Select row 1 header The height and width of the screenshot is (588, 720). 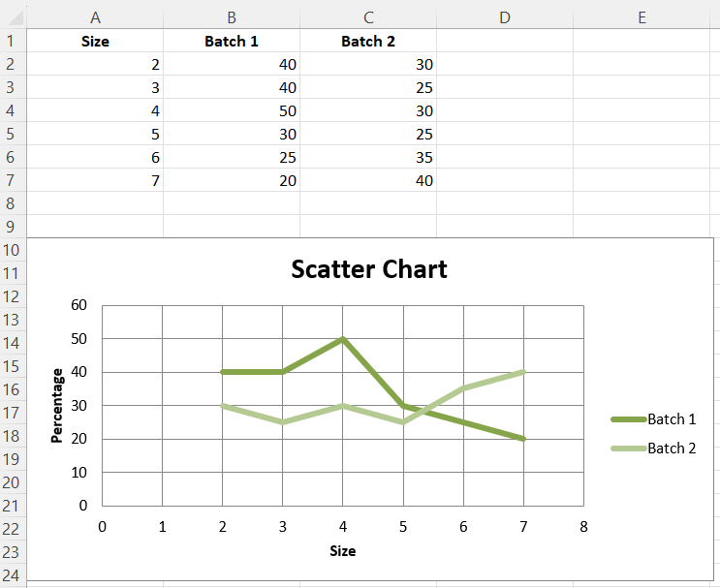coord(11,42)
